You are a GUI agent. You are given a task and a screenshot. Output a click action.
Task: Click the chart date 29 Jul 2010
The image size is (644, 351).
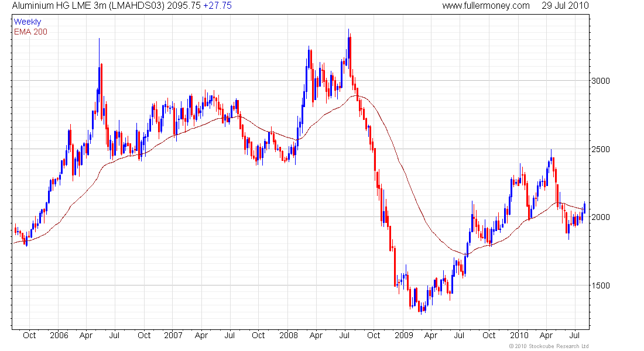coord(565,6)
